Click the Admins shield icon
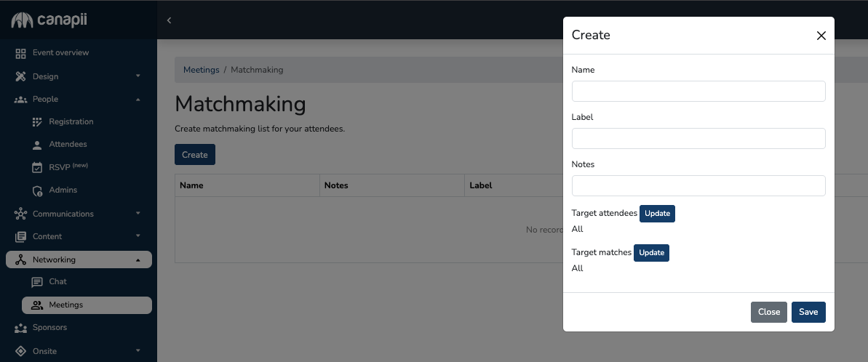Image resolution: width=868 pixels, height=362 pixels. [x=37, y=190]
